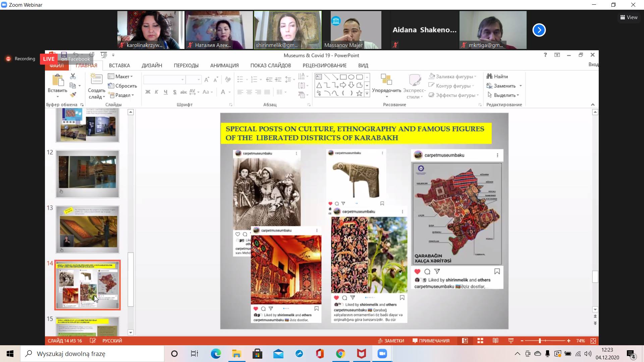Click the Paste (Вставить) clipboard icon
The height and width of the screenshot is (362, 644).
(x=58, y=80)
